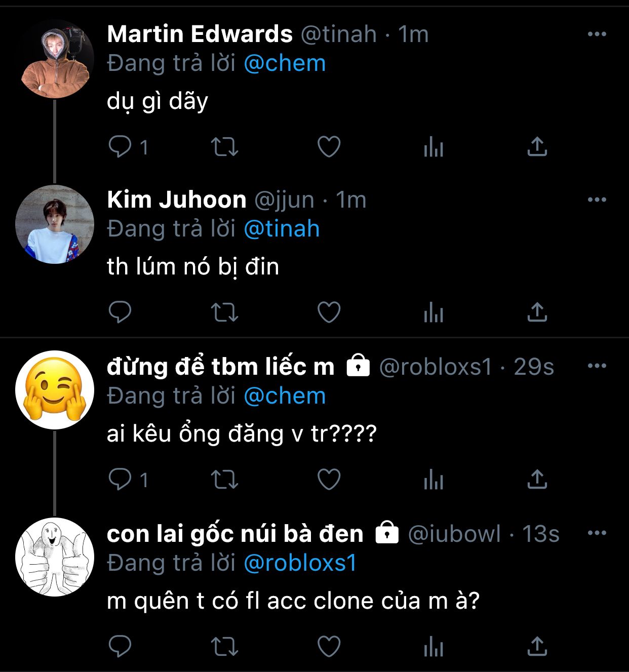The image size is (629, 672).
Task: Open more options on Martin Edwards' tweet
Action: pyautogui.click(x=597, y=34)
